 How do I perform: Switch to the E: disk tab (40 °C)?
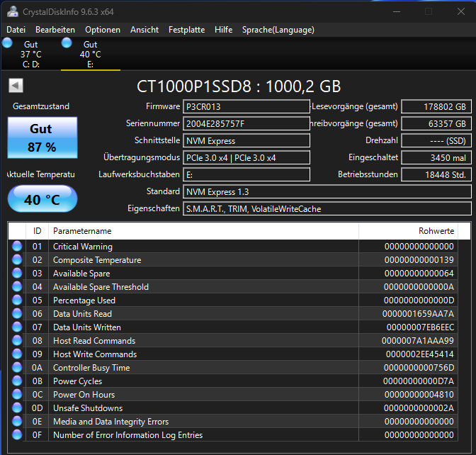click(91, 54)
